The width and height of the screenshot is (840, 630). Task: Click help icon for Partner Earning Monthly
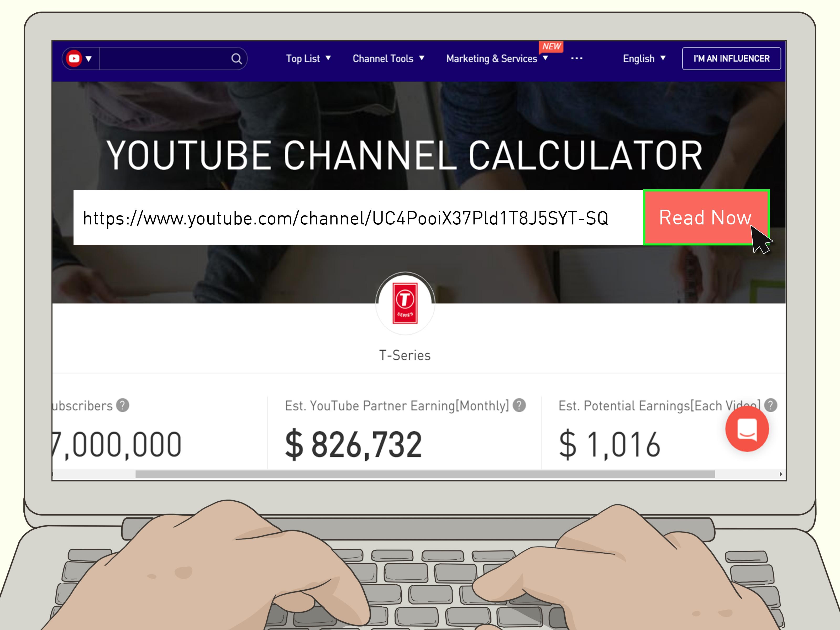519,405
